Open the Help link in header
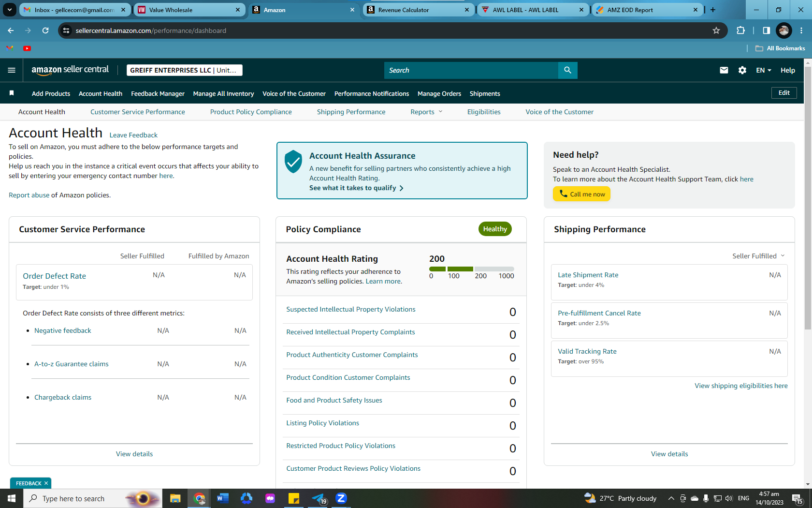The width and height of the screenshot is (812, 508). (788, 70)
